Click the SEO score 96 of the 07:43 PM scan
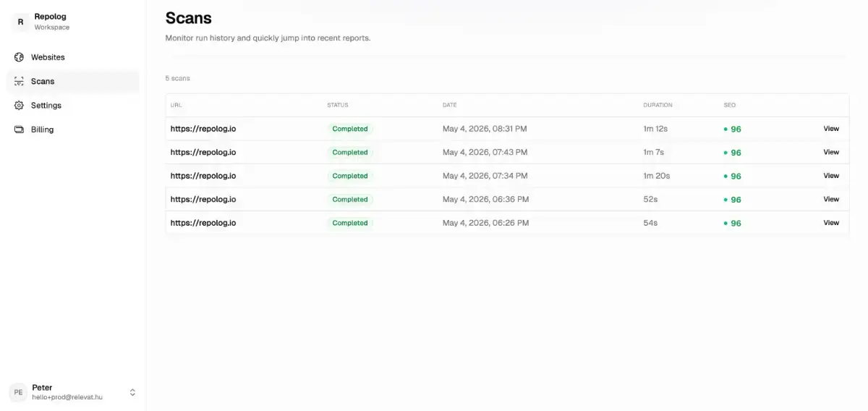The width and height of the screenshot is (868, 411). (733, 153)
